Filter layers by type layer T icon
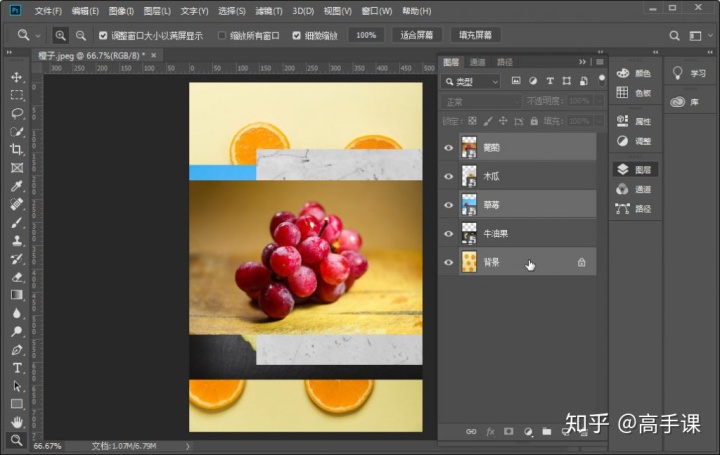 click(x=550, y=81)
